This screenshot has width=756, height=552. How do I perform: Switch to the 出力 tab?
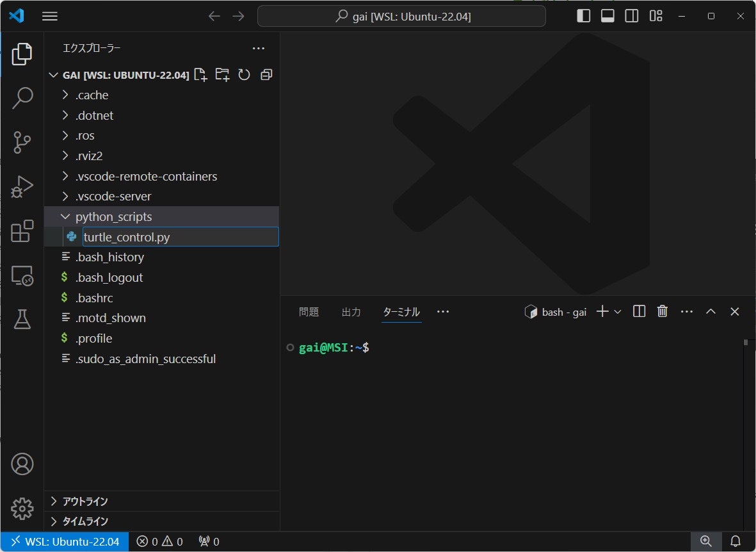coord(351,313)
